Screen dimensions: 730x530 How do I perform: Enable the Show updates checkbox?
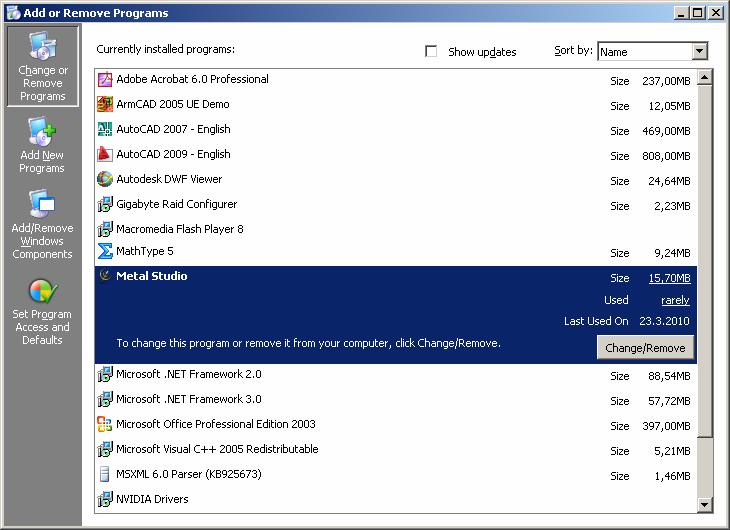pyautogui.click(x=431, y=51)
